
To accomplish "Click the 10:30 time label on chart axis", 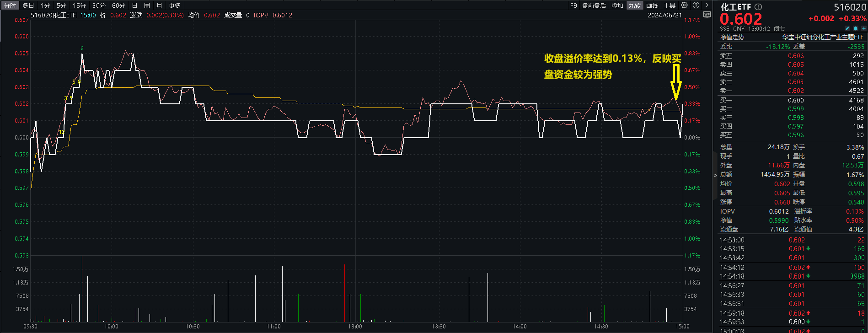I will pos(193,327).
